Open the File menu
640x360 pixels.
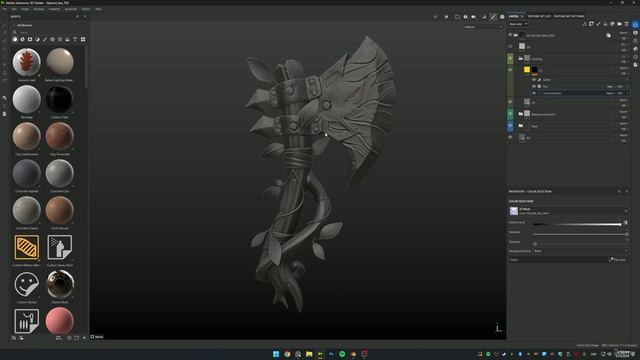pyautogui.click(x=4, y=9)
